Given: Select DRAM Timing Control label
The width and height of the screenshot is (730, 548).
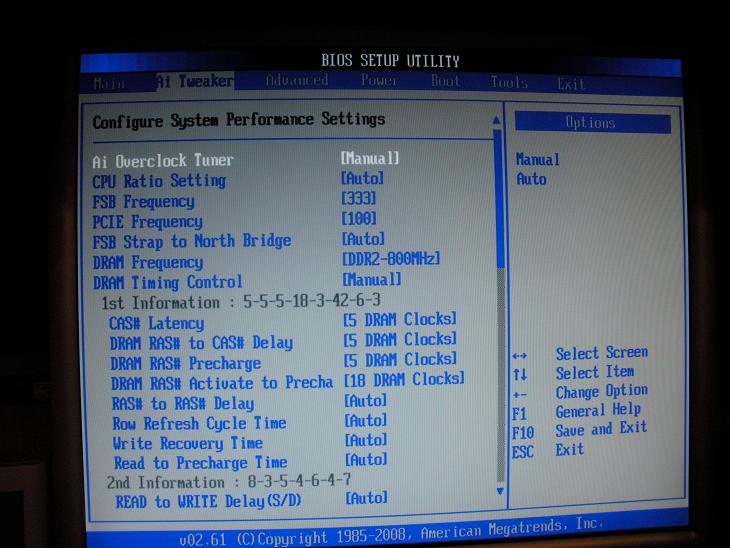Looking at the screenshot, I should pyautogui.click(x=168, y=283).
